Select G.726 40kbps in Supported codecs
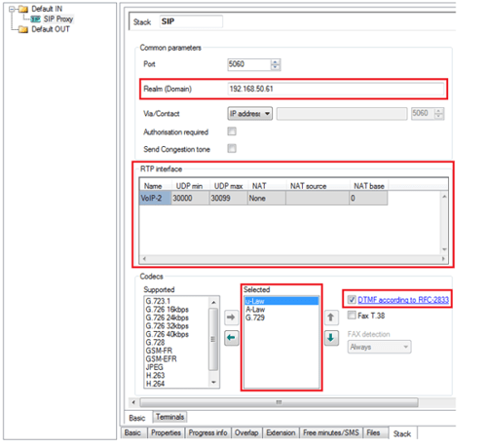487x448 pixels. [x=177, y=334]
